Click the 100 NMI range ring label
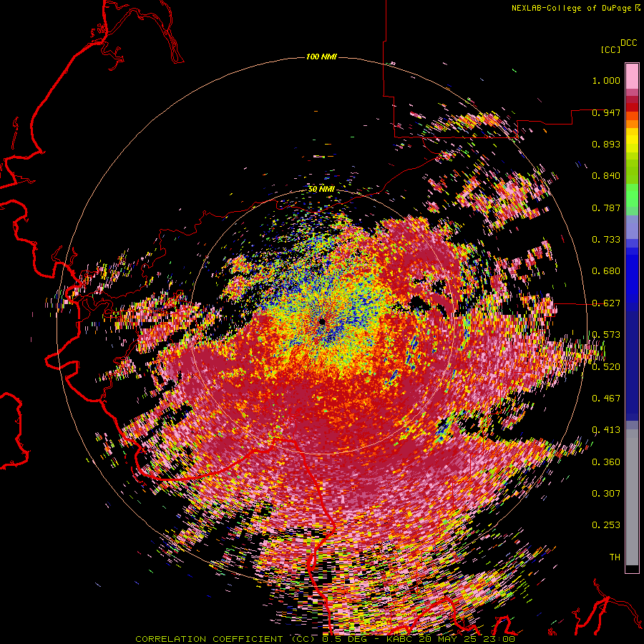Viewport: 644px width, 644px height. pos(321,57)
